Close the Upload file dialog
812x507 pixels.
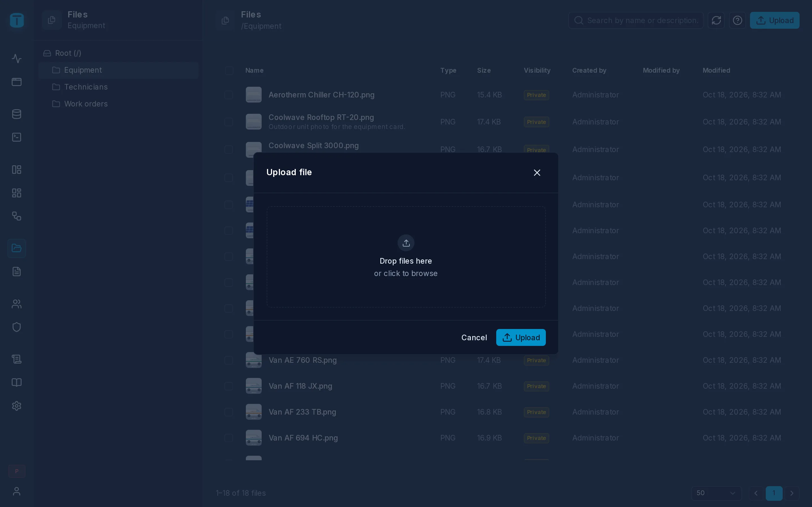pyautogui.click(x=537, y=172)
